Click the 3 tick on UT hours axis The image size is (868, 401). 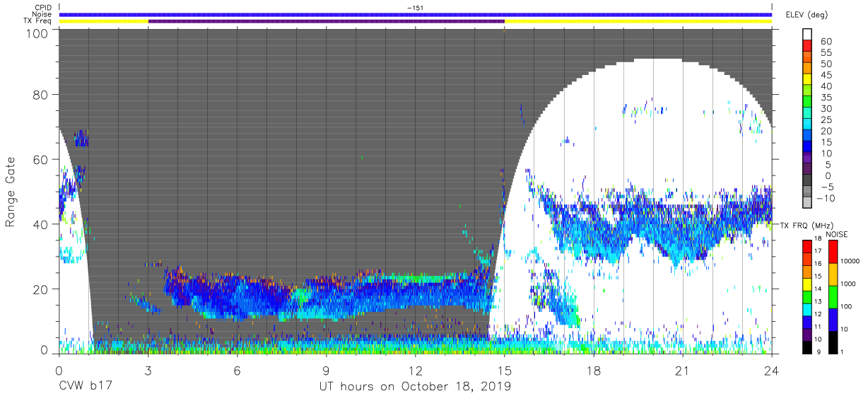click(x=148, y=370)
